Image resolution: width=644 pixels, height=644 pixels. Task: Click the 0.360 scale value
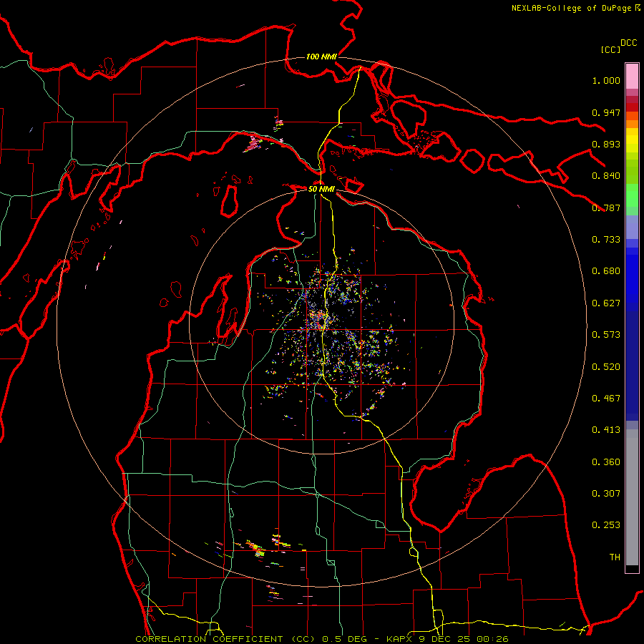point(606,462)
